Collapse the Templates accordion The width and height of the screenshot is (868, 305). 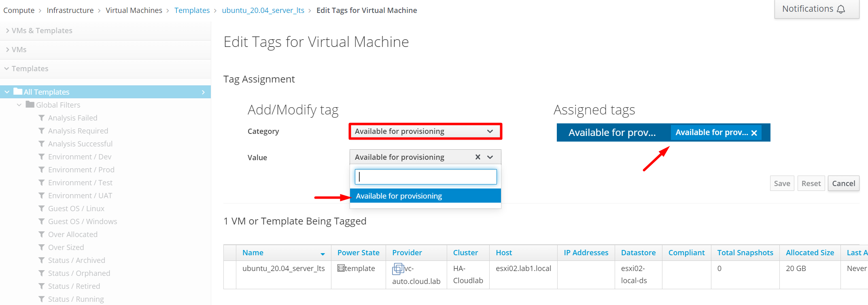[x=105, y=68]
